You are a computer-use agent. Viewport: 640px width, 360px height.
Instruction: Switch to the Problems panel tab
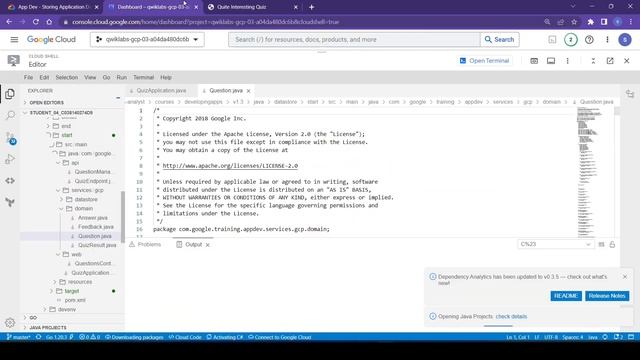145,244
